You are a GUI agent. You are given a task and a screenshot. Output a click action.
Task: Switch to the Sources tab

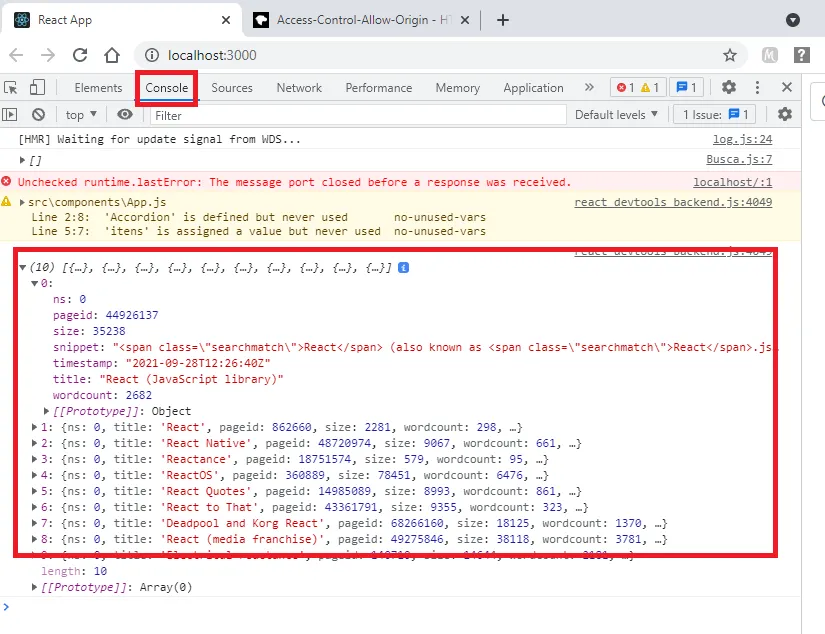point(232,88)
